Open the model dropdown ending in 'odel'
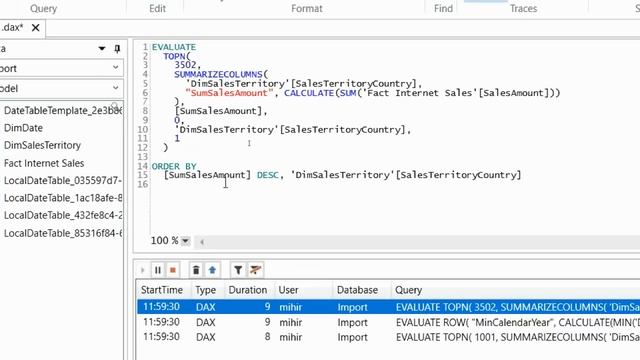The height and width of the screenshot is (360, 640). (61, 88)
